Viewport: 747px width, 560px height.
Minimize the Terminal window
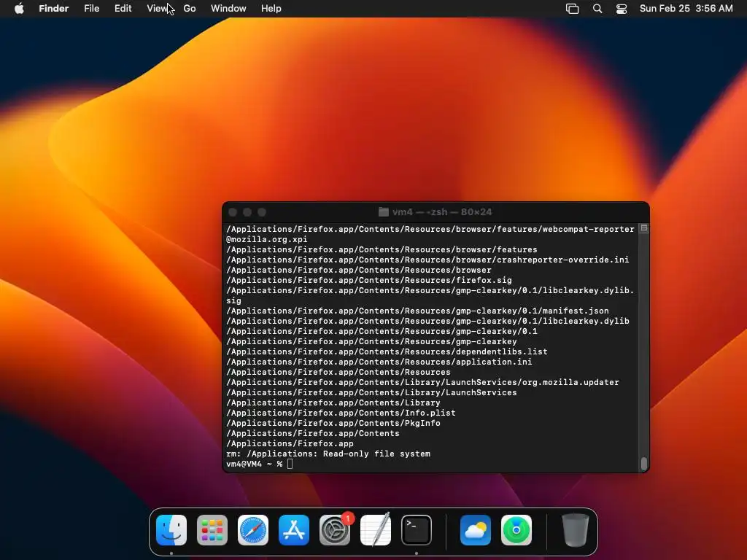[x=247, y=212]
